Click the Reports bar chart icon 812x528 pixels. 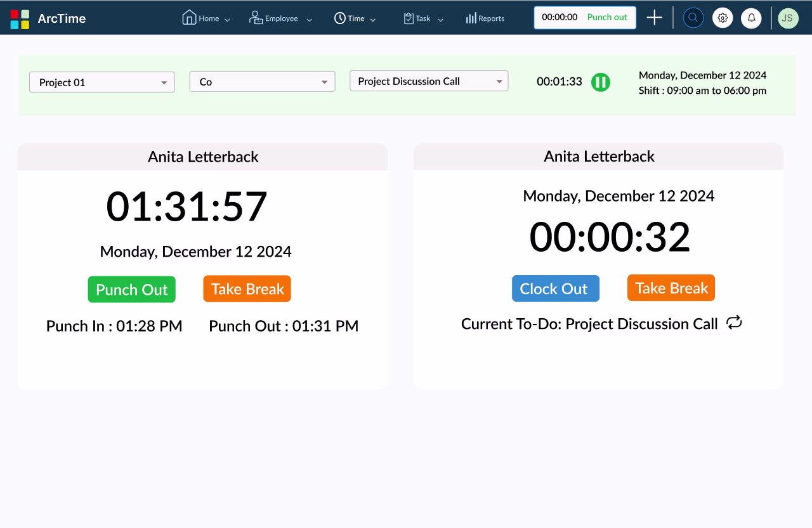(471, 18)
